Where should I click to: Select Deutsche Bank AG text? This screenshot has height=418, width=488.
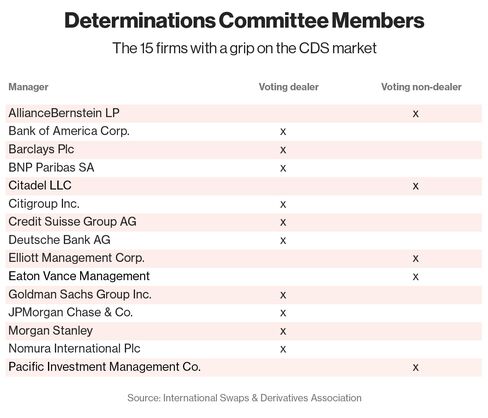59,240
